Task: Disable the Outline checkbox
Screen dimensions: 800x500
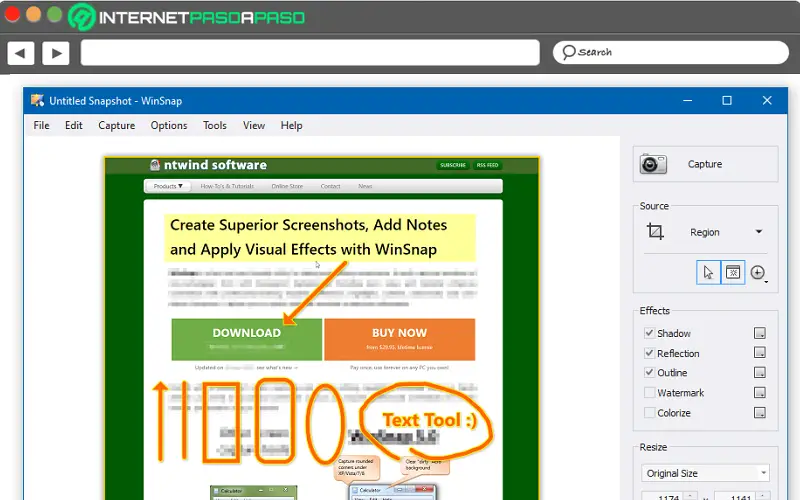Action: 649,373
